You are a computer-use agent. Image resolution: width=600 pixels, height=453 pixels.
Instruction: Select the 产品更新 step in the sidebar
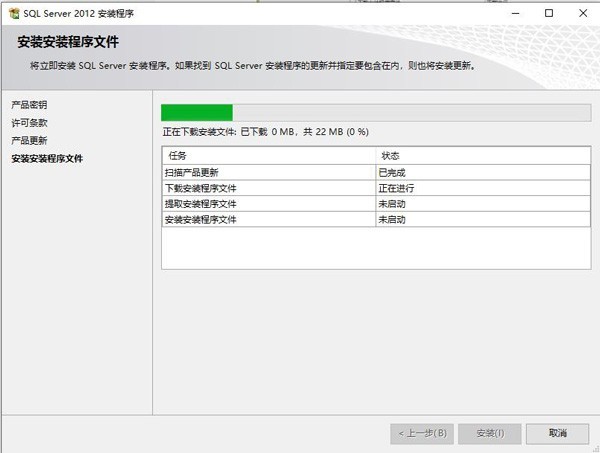pos(29,140)
